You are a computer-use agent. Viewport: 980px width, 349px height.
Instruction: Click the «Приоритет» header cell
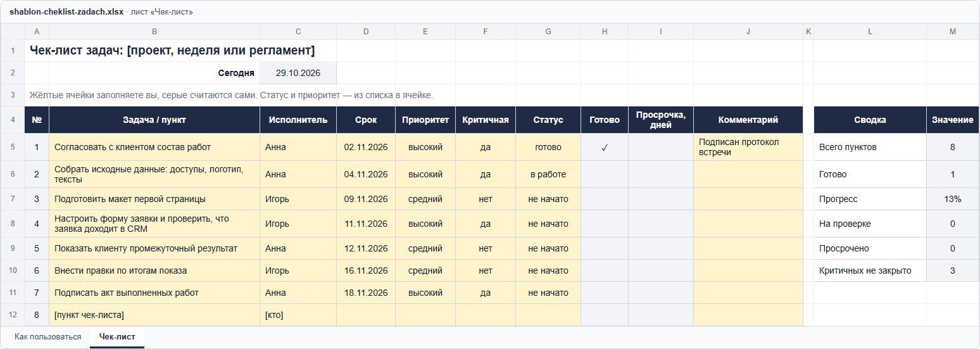pos(425,120)
